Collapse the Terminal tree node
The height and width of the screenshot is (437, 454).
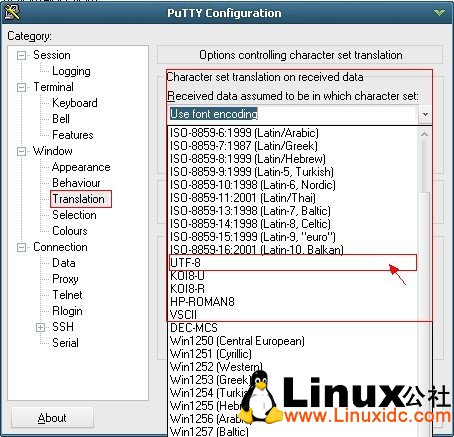[21, 87]
